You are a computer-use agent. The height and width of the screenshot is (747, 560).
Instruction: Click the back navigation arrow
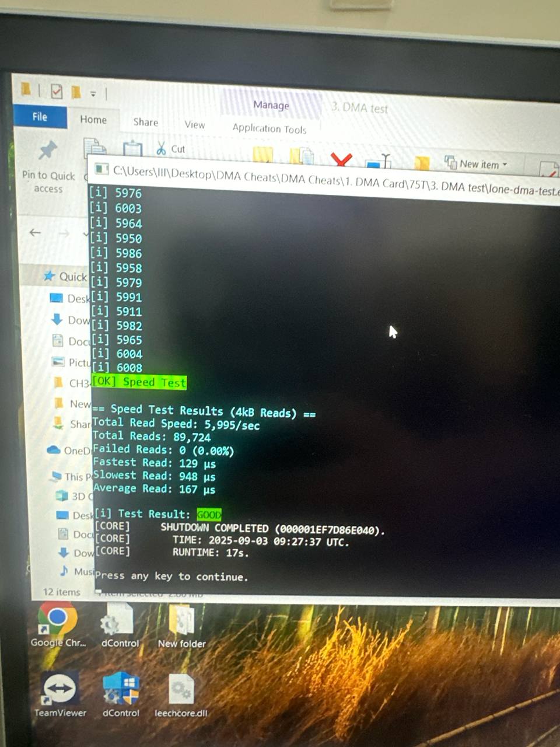click(34, 232)
